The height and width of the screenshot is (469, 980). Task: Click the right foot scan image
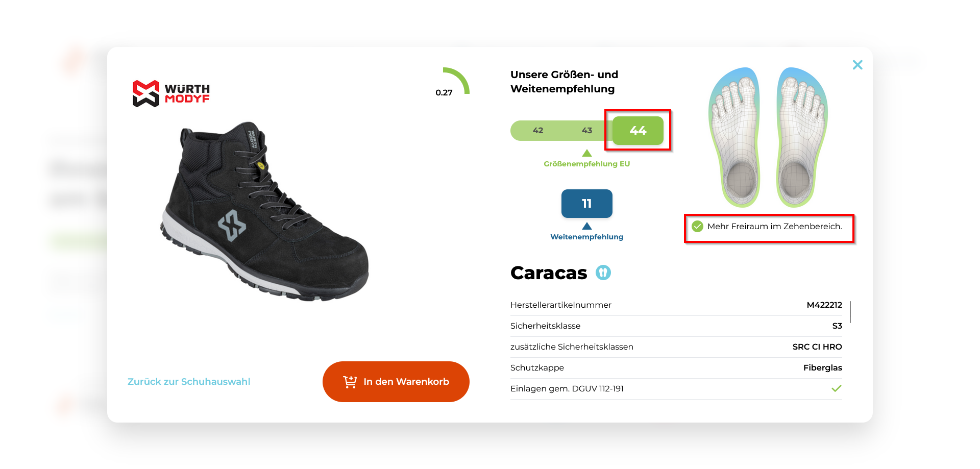coord(801,137)
